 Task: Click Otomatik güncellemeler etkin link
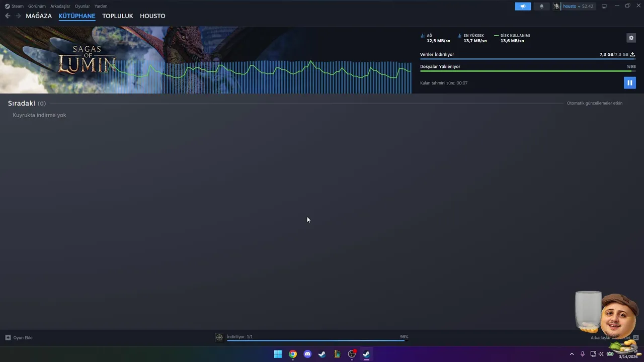[x=595, y=103]
